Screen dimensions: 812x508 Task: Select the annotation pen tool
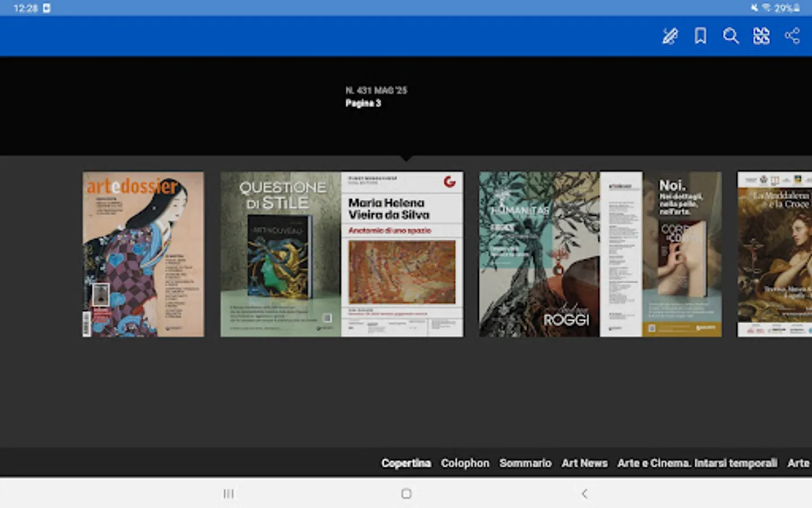[x=669, y=36]
